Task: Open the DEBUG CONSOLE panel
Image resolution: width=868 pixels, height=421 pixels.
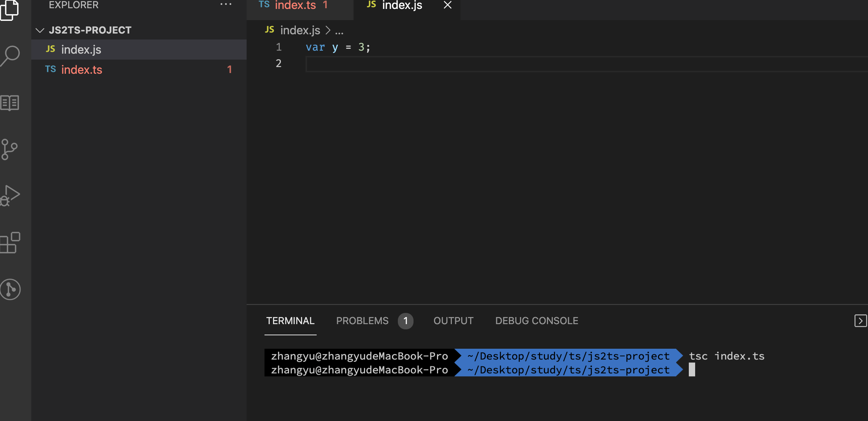Action: click(536, 321)
